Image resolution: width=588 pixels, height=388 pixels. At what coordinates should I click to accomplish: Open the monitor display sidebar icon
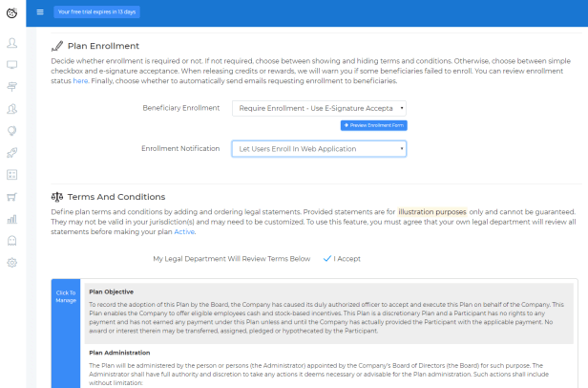(x=12, y=65)
